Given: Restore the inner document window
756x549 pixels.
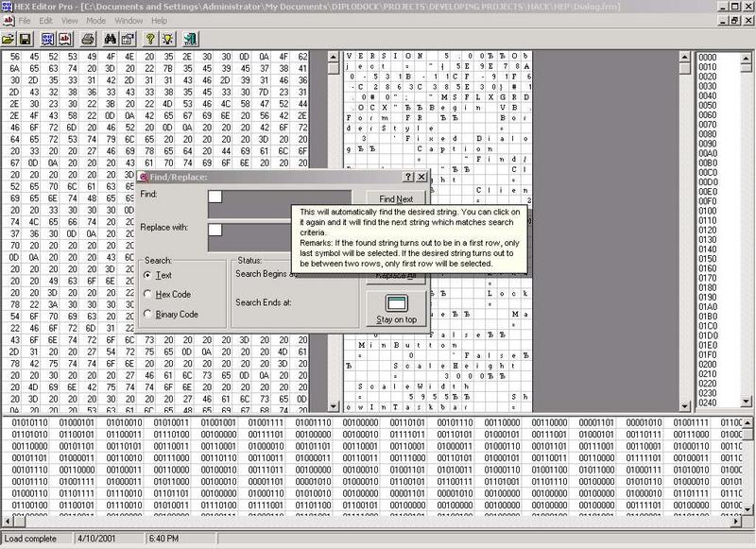Looking at the screenshot, I should pyautogui.click(x=735, y=21).
